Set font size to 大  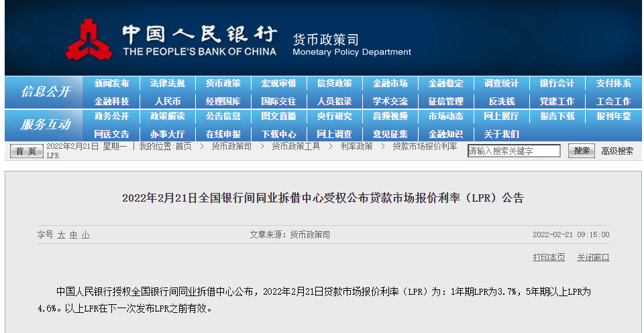point(61,235)
